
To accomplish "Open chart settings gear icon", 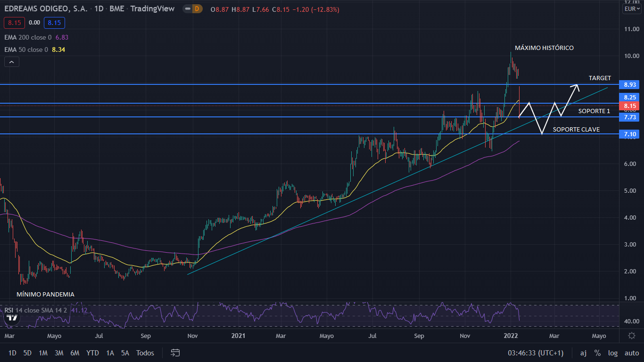I will (x=632, y=336).
